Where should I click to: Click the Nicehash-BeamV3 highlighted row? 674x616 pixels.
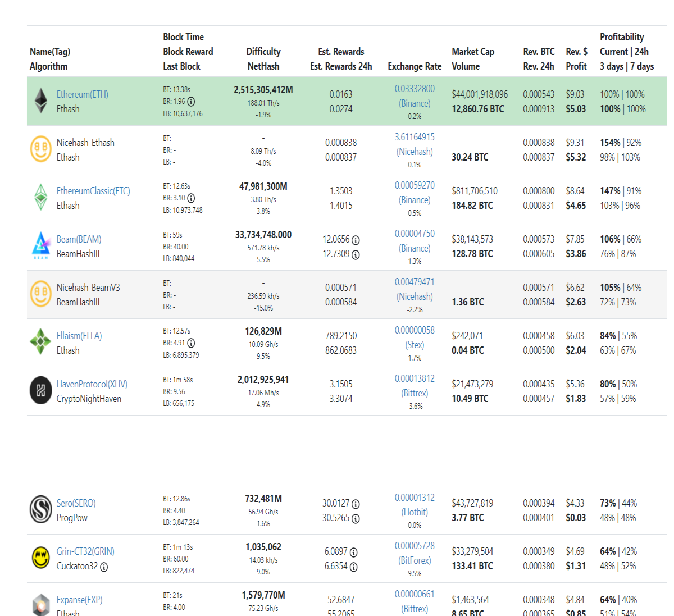[x=347, y=295]
